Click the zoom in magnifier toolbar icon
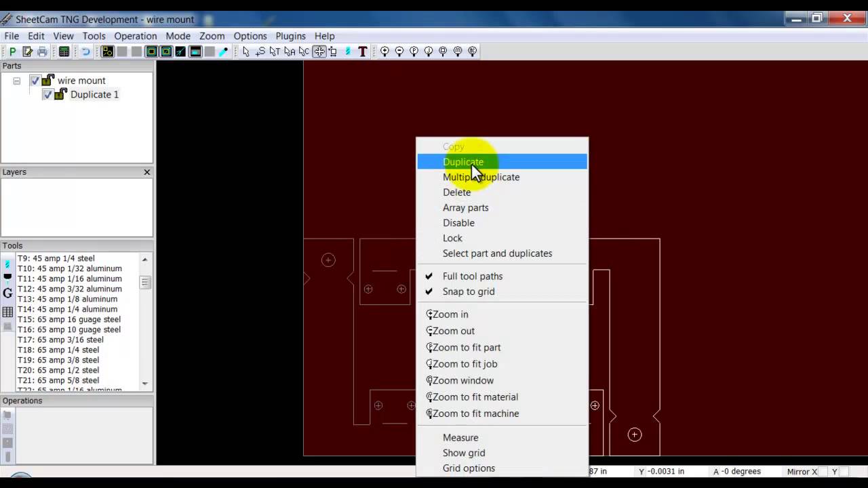Viewport: 868px width, 488px height. pos(384,52)
